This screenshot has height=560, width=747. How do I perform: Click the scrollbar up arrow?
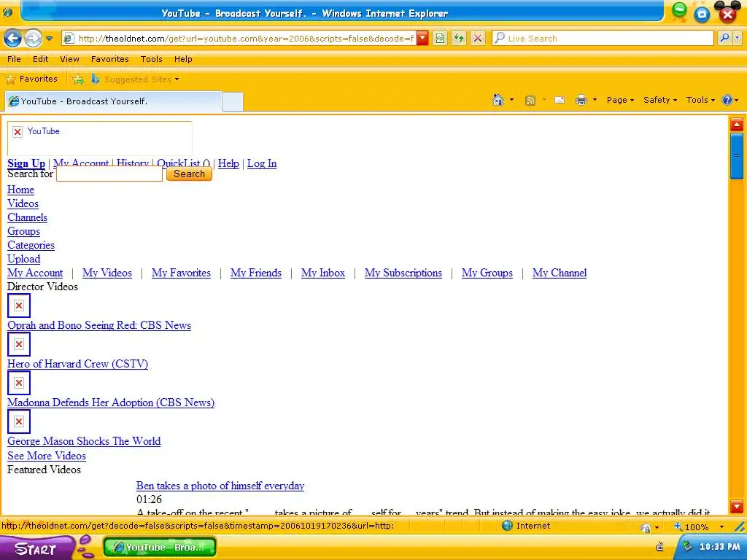pyautogui.click(x=737, y=125)
